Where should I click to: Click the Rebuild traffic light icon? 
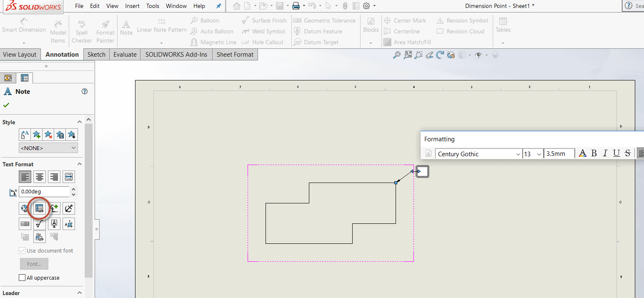[345, 6]
